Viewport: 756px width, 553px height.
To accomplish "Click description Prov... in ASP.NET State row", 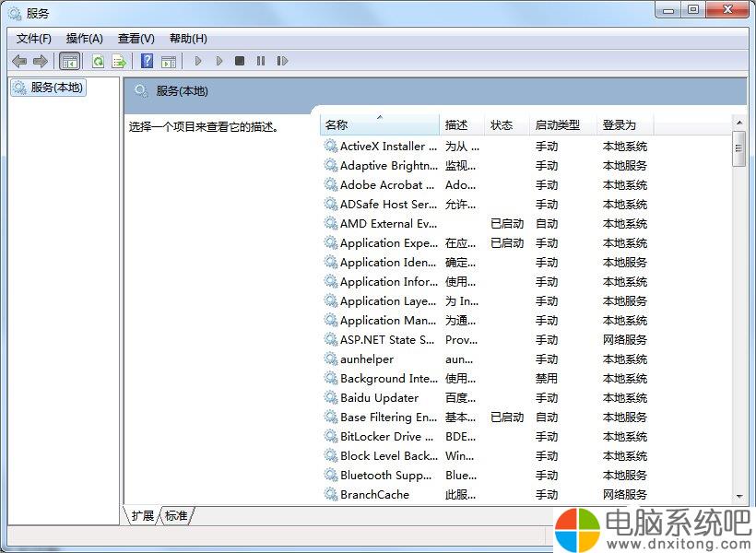I will pyautogui.click(x=461, y=340).
